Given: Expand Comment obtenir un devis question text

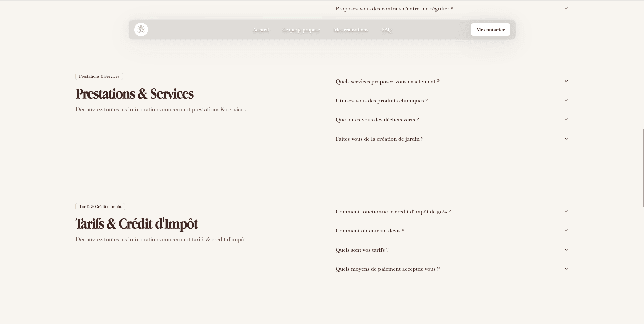Looking at the screenshot, I should pyautogui.click(x=369, y=231).
